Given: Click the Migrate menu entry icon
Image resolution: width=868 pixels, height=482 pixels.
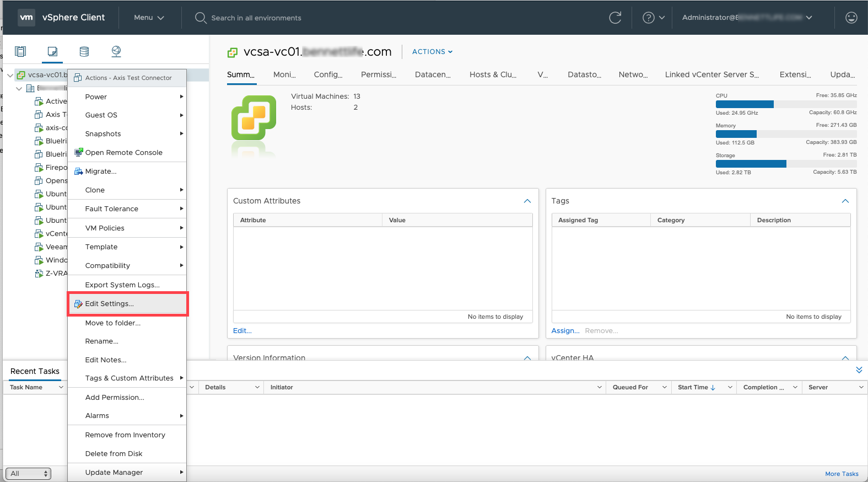Looking at the screenshot, I should (79, 172).
